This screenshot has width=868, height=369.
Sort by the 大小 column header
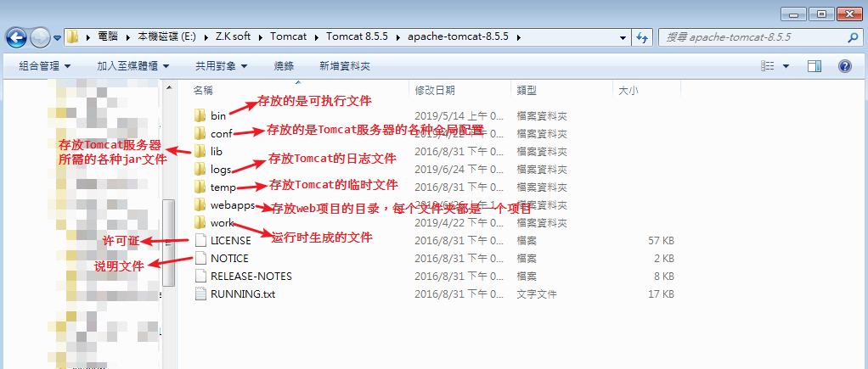(628, 90)
